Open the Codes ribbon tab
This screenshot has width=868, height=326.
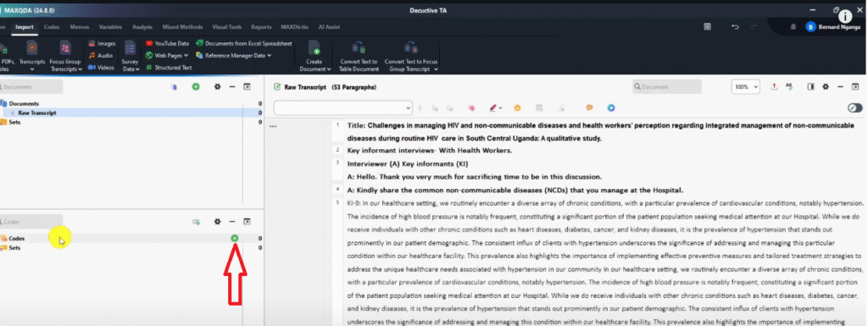coord(52,27)
